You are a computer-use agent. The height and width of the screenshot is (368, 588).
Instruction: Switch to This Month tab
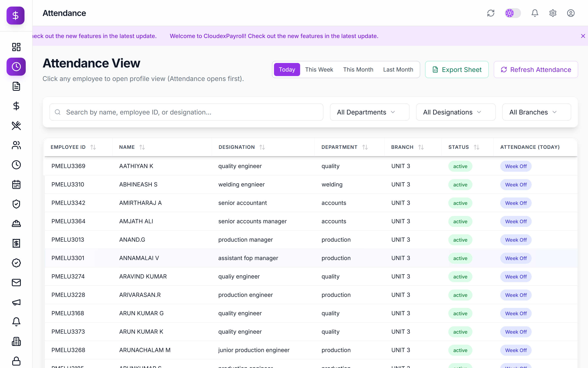coord(358,70)
